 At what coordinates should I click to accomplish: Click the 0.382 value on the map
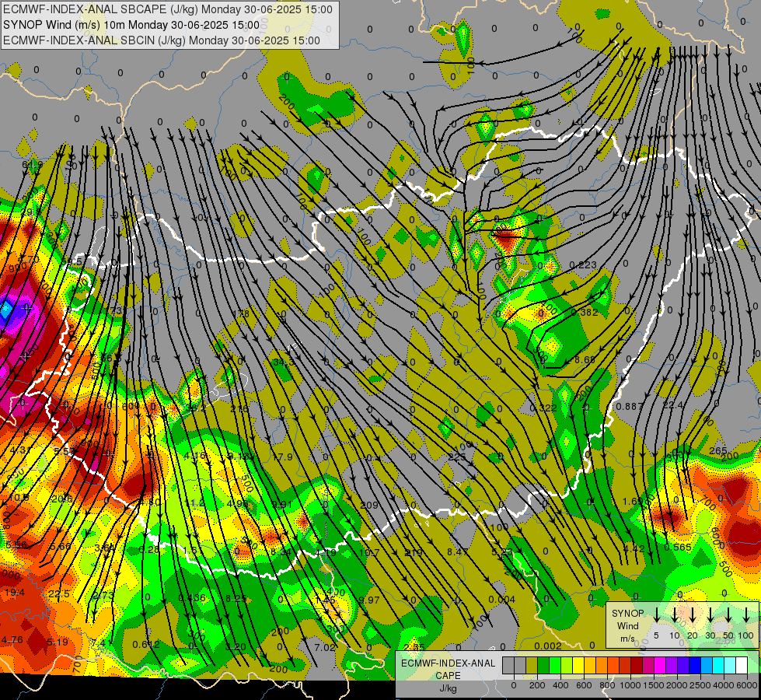pyautogui.click(x=585, y=313)
